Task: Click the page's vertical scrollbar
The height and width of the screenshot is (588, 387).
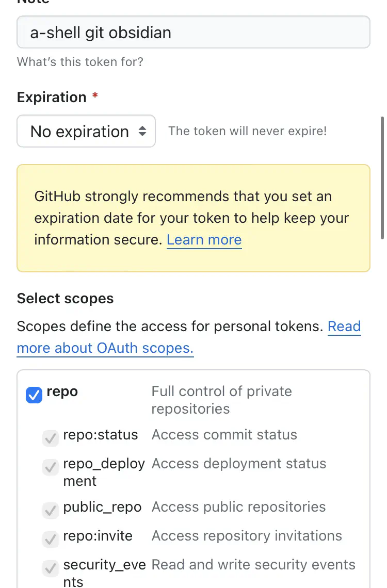Action: click(x=382, y=175)
